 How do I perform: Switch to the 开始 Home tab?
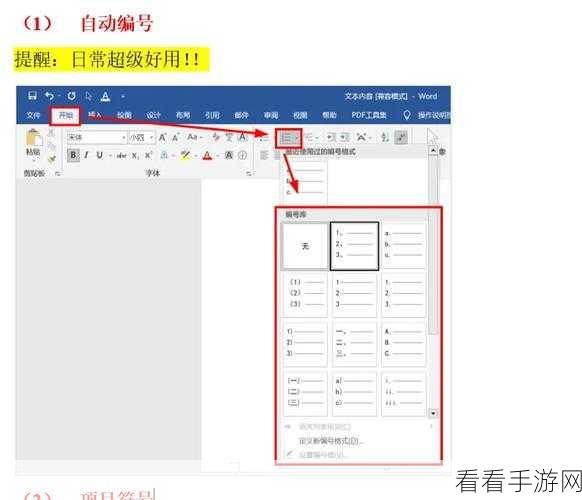[66, 115]
